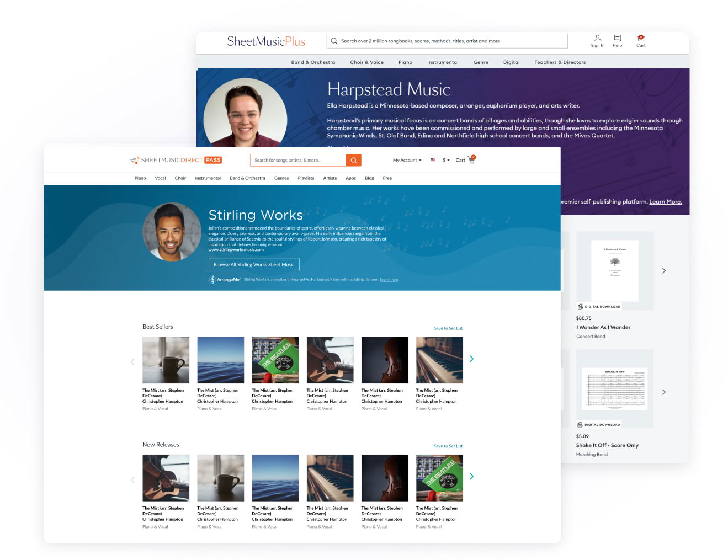This screenshot has height=560, width=728.
Task: Click the Sheet Music Direct music note logo
Action: point(135,159)
